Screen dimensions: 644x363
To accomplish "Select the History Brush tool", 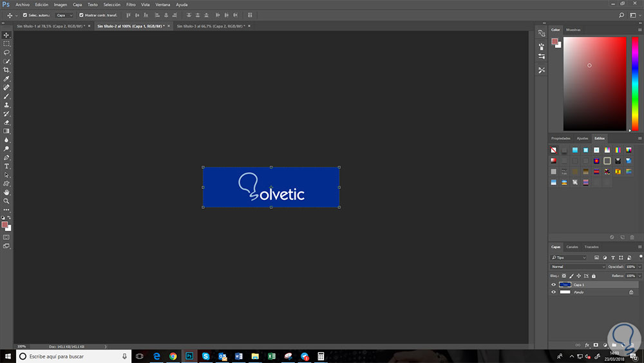I will click(6, 114).
